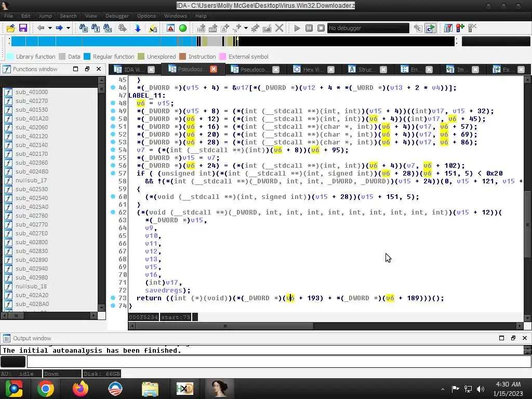Click the volume icon in system tray
The width and height of the screenshot is (532, 399).
tap(481, 389)
